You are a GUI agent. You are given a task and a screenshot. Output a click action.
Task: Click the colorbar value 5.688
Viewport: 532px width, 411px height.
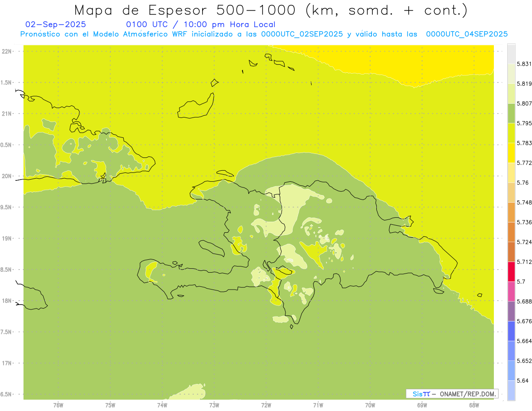pos(524,301)
